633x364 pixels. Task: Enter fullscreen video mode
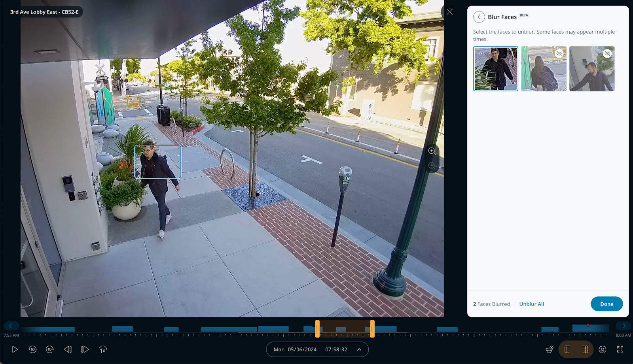click(x=620, y=349)
